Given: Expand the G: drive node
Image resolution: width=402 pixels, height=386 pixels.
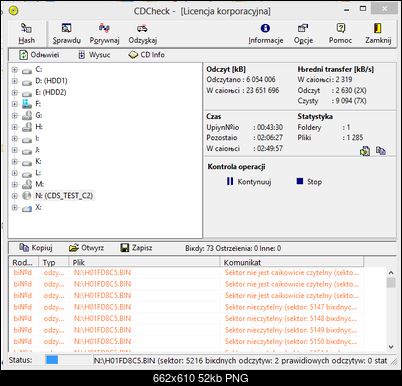Looking at the screenshot, I should point(14,116).
